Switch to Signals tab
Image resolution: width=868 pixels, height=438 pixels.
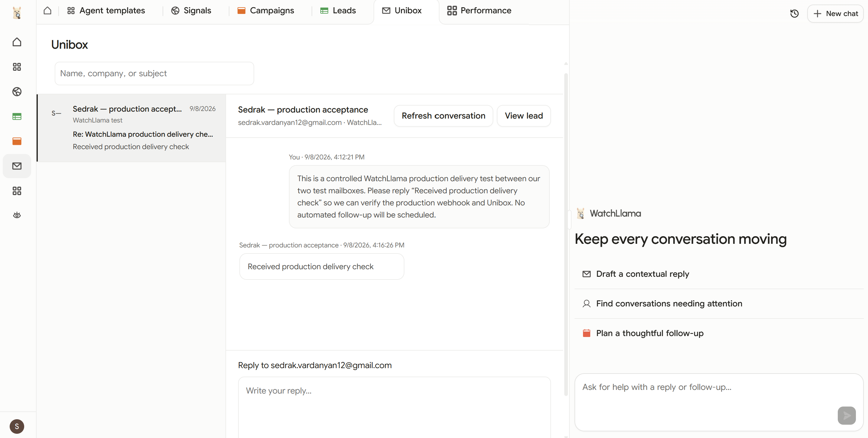191,11
